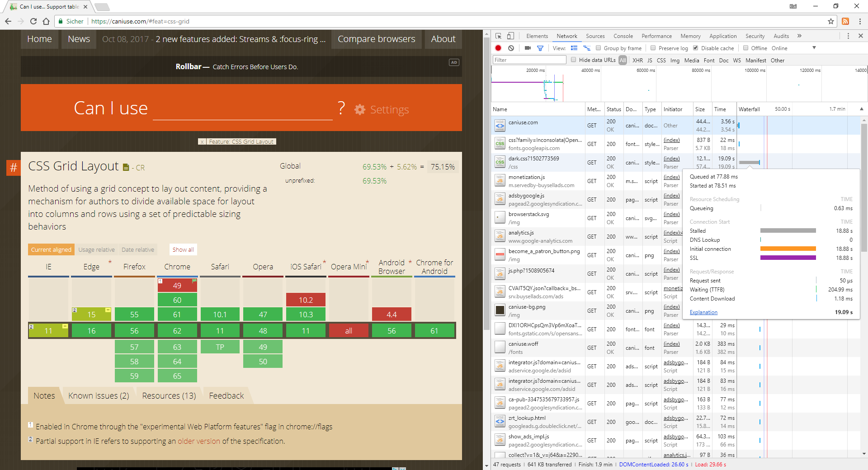Open the Feedback tab

tap(226, 396)
